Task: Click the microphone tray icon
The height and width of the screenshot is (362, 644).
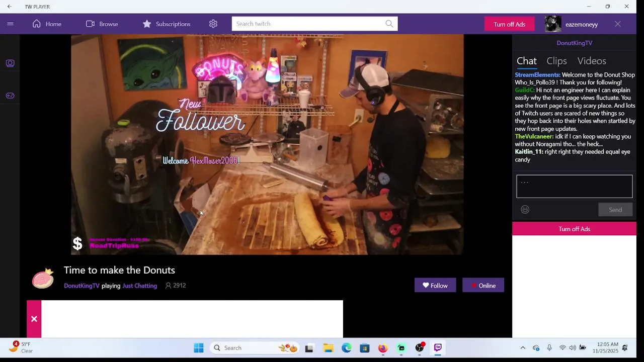Action: point(549,348)
